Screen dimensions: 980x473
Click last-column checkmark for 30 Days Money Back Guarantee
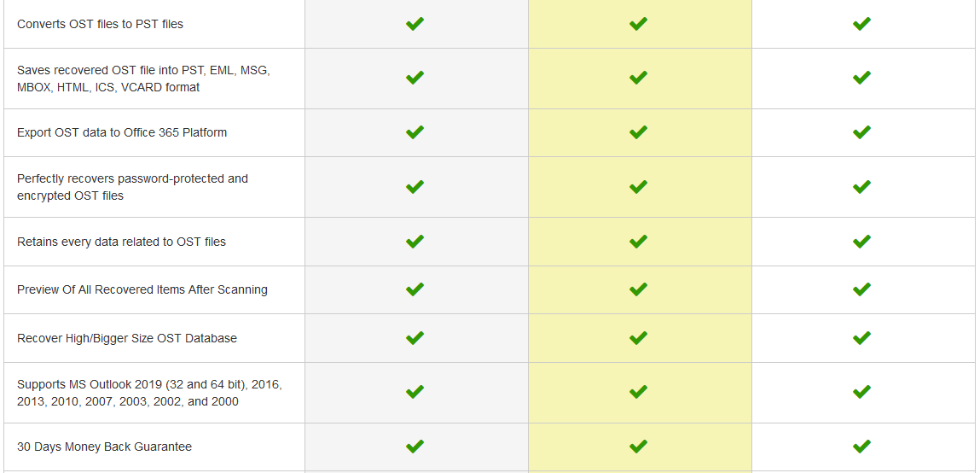862,447
